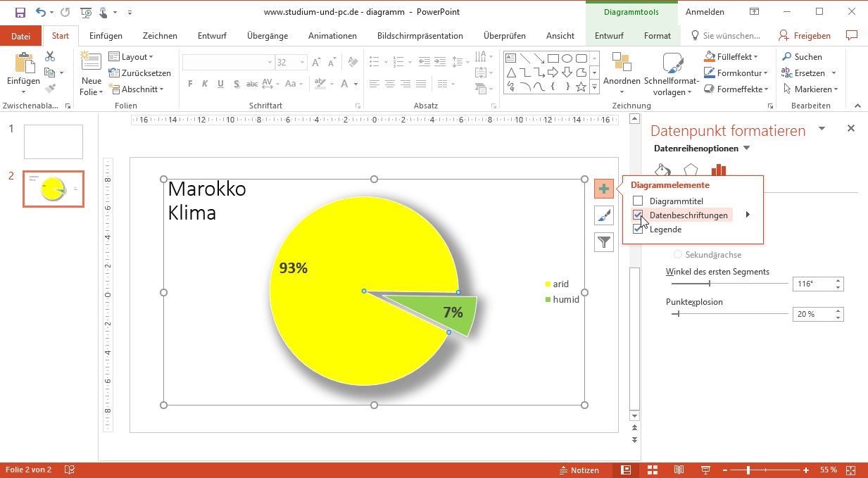Viewport: 868px width, 478px height.
Task: Open the chart styles brush button
Action: pos(604,215)
